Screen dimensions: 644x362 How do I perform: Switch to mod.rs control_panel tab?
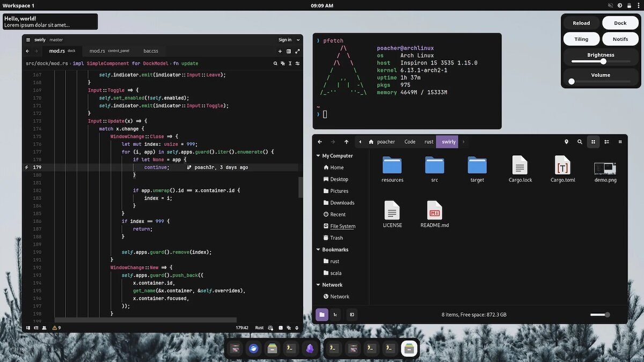pos(109,51)
